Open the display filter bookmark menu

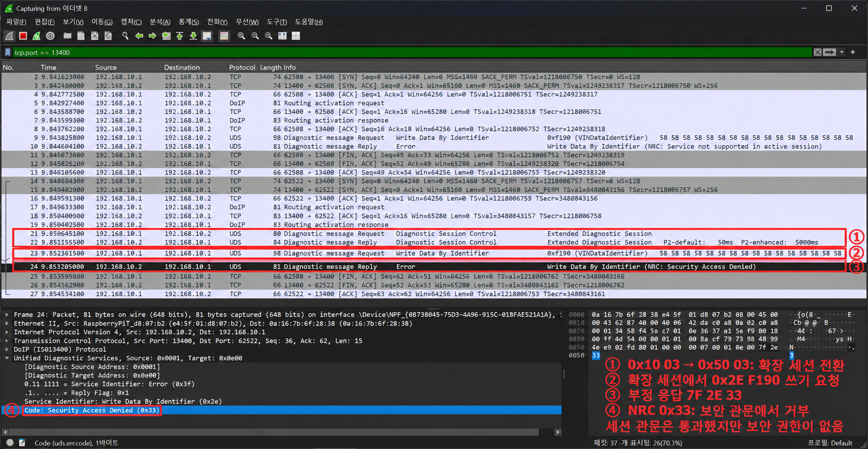pos(7,52)
